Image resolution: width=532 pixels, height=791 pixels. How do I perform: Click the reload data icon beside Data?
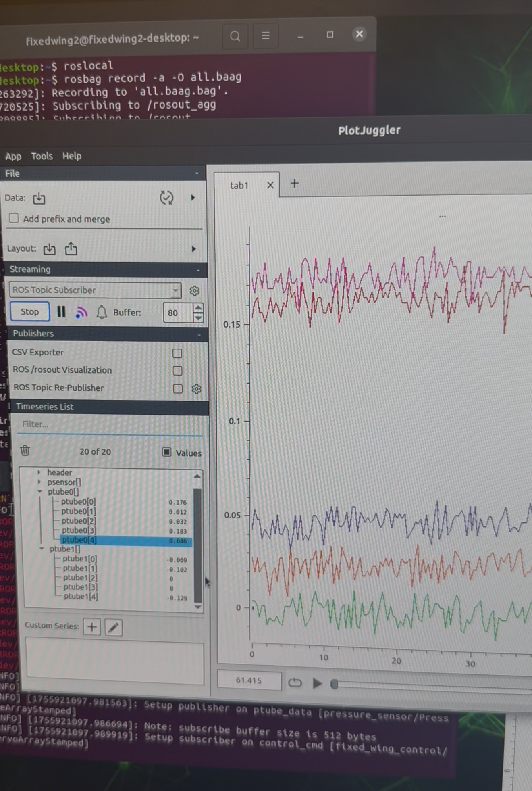(x=166, y=198)
